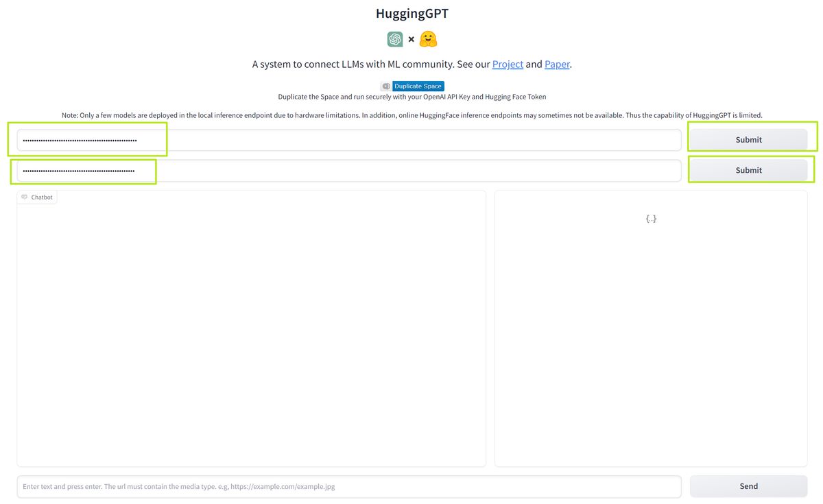Click the hardware limitations note text
This screenshot has height=504, width=823.
pyautogui.click(x=412, y=115)
